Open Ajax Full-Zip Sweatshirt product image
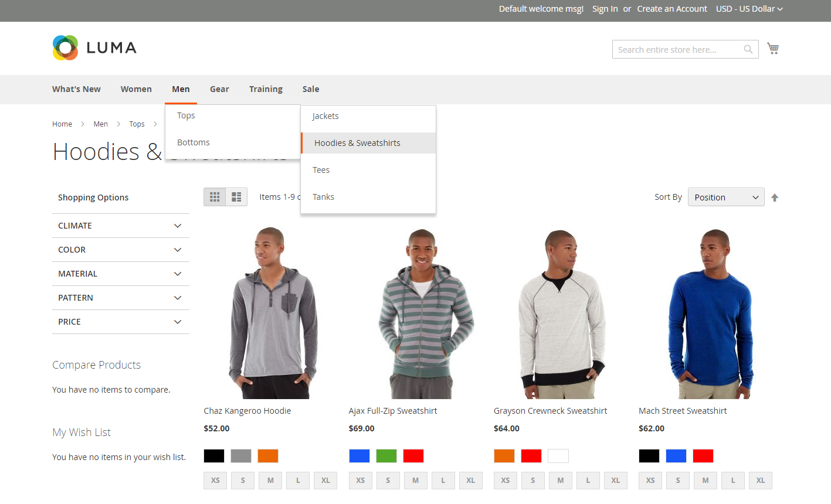Screen dimensions: 831x504 (x=418, y=312)
